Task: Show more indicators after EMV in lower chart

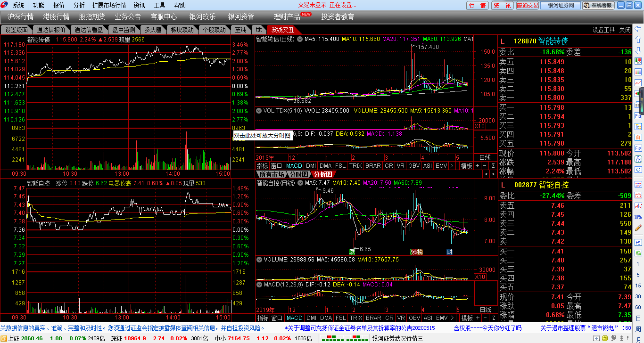Action: pyautogui.click(x=452, y=318)
